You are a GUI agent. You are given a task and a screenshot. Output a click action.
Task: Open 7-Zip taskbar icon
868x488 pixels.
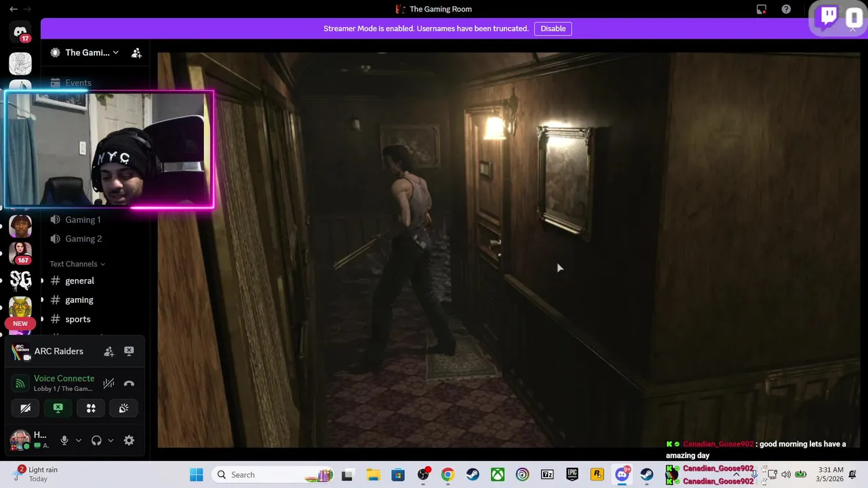coord(547,474)
